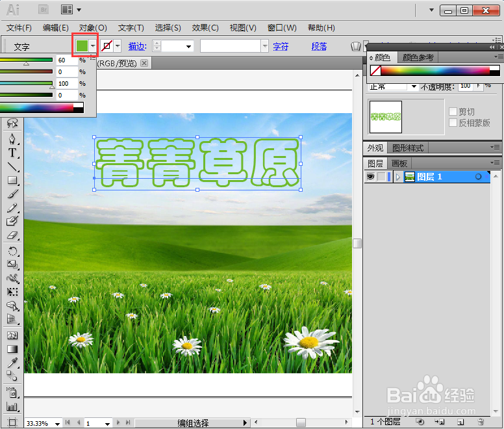The width and height of the screenshot is (504, 429).
Task: Select the Blend tool
Action: (x=12, y=376)
